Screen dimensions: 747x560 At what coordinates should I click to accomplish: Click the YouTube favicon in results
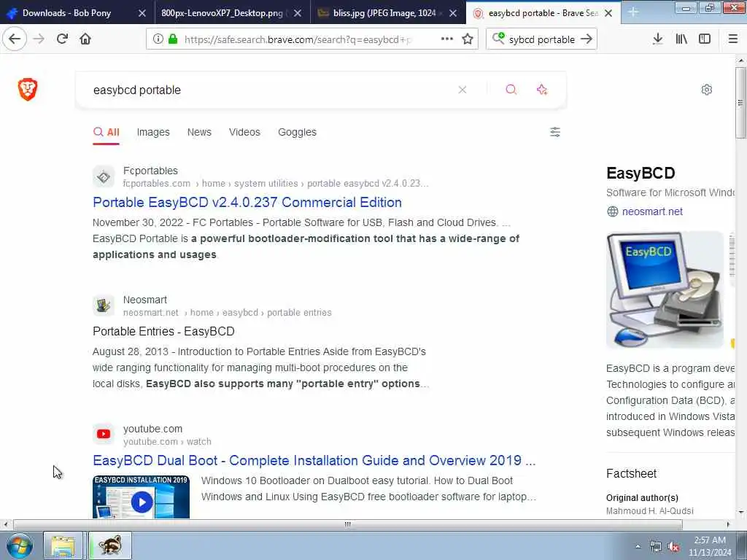[104, 435]
